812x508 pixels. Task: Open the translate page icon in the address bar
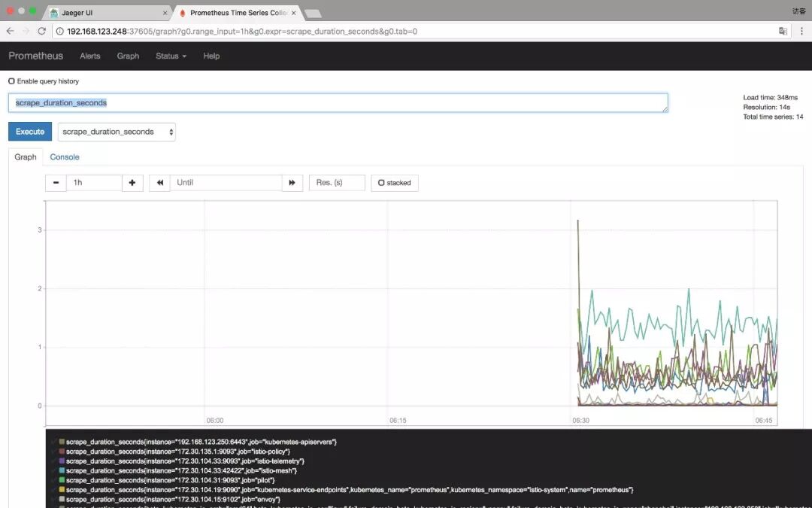783,31
